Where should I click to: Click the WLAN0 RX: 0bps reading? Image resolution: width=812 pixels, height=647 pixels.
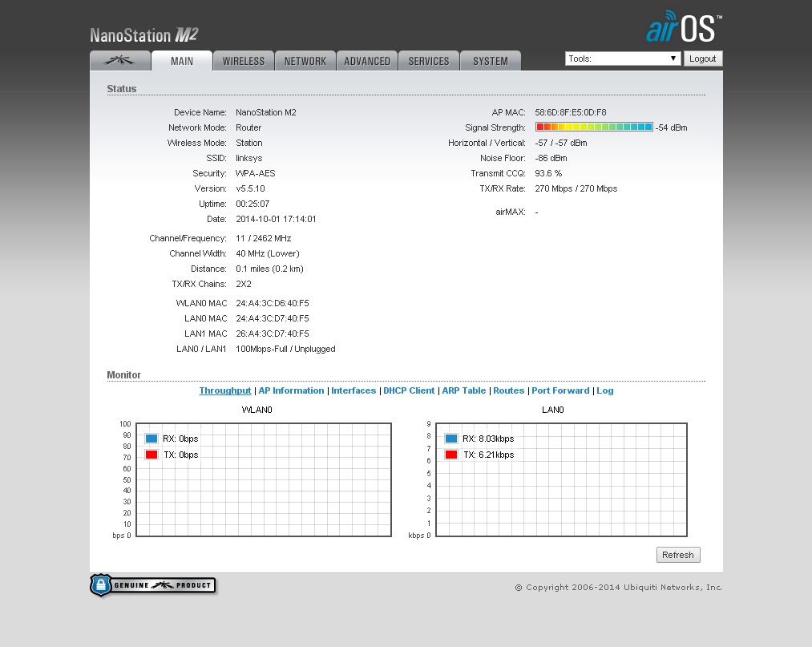tap(180, 439)
